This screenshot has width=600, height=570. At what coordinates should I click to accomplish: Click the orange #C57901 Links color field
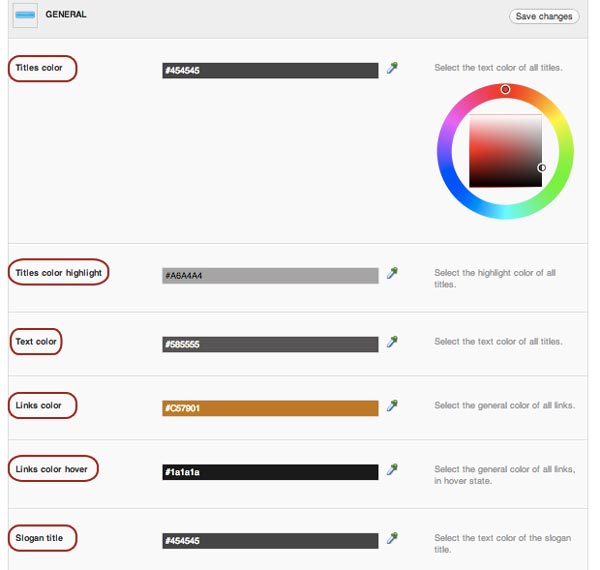point(270,408)
